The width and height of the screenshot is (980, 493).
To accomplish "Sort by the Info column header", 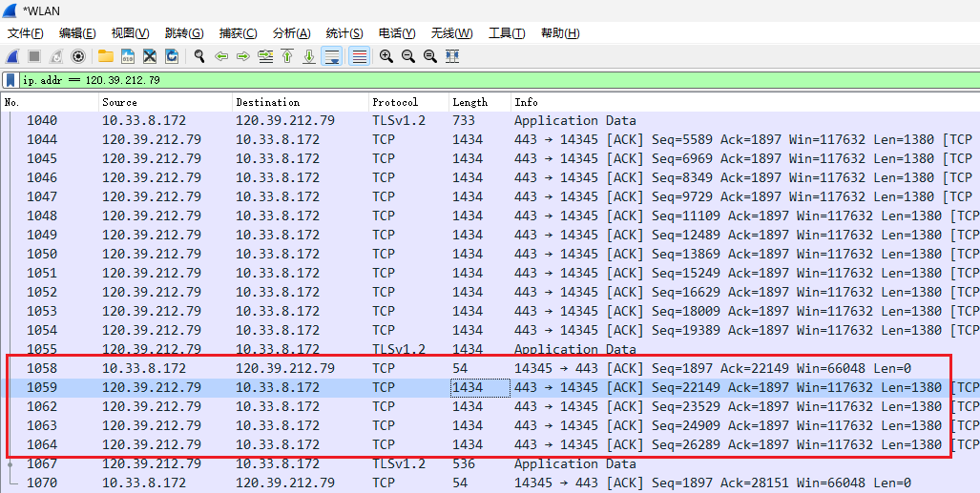I will point(745,102).
